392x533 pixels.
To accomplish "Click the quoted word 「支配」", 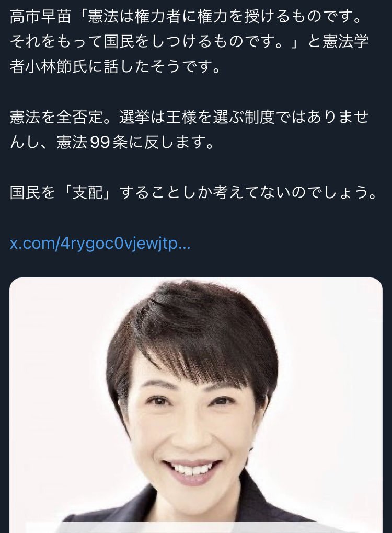I will point(87,192).
